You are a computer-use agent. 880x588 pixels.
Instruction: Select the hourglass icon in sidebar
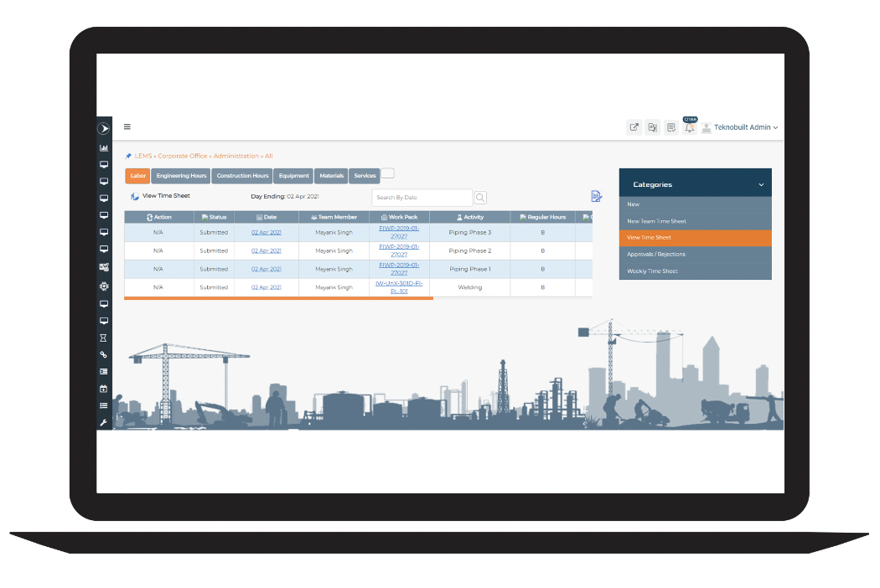[103, 338]
